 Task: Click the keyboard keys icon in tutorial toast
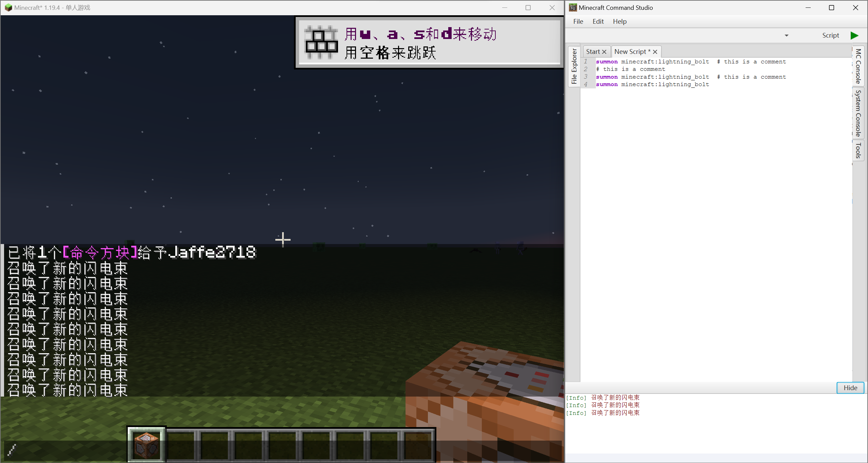pyautogui.click(x=321, y=42)
